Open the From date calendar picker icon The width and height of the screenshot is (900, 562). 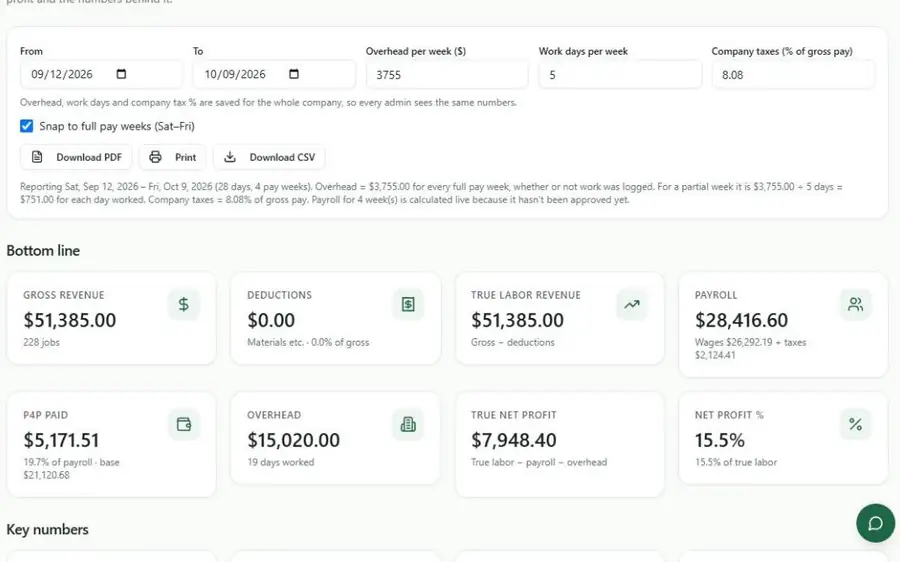click(x=121, y=74)
